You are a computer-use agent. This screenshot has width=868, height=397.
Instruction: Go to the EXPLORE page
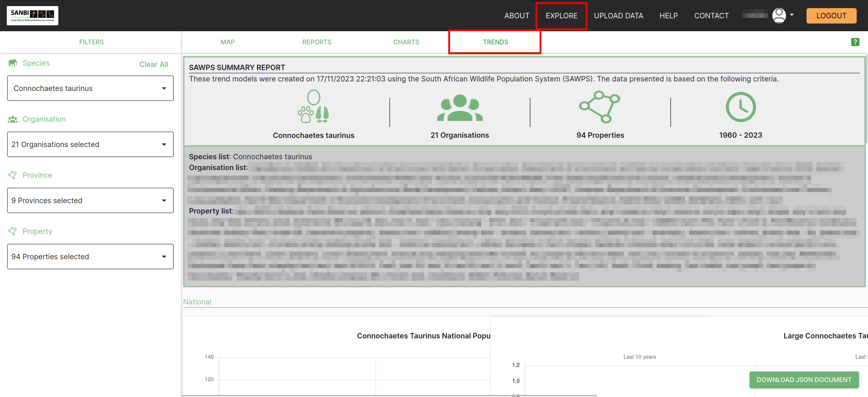tap(561, 16)
